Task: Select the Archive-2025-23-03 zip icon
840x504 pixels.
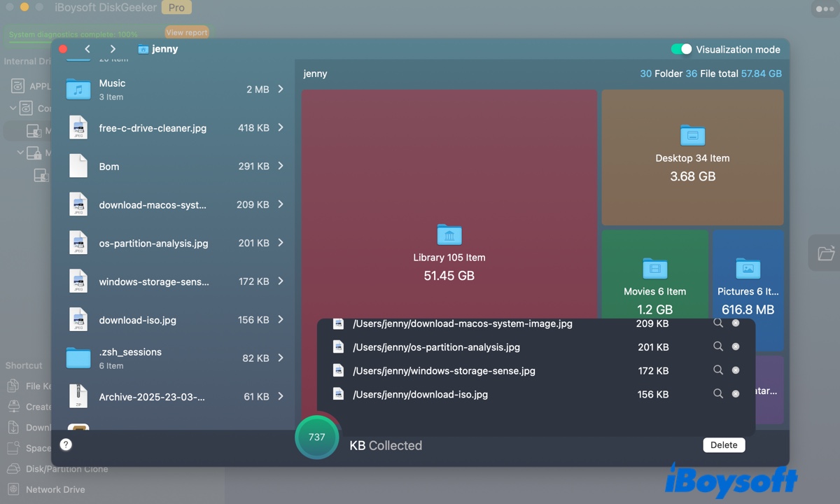Action: (78, 397)
